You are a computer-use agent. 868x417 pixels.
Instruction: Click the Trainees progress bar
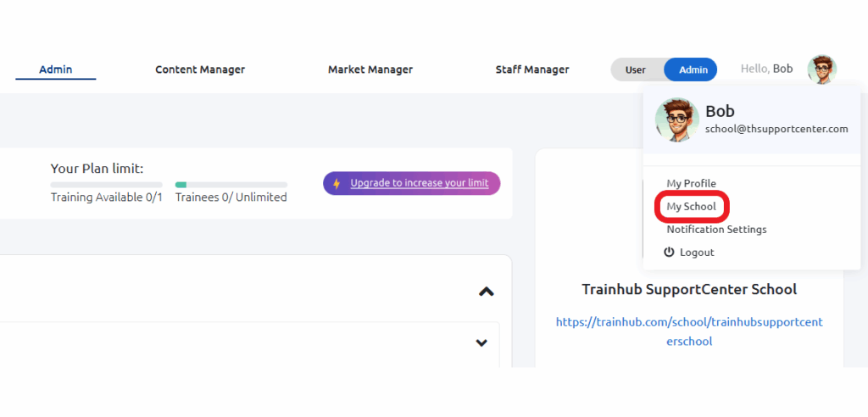231,185
